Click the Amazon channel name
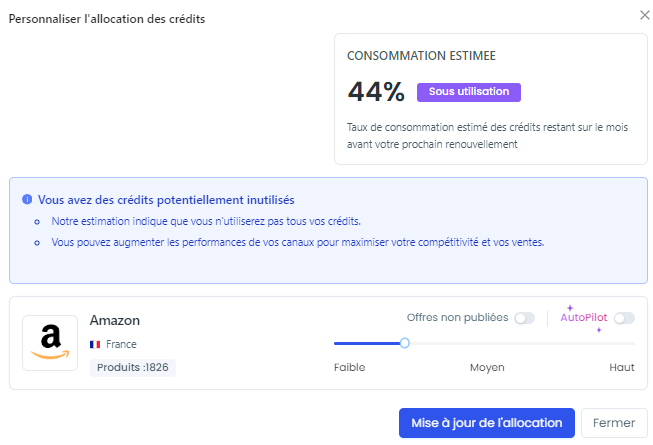The image size is (653, 445). coord(115,321)
